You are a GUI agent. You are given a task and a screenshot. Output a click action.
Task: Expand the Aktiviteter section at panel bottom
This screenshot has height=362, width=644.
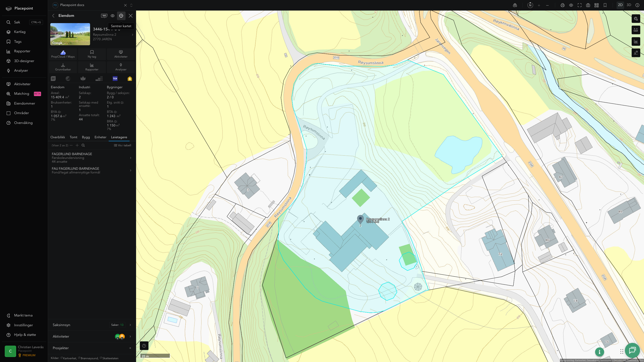[92, 336]
